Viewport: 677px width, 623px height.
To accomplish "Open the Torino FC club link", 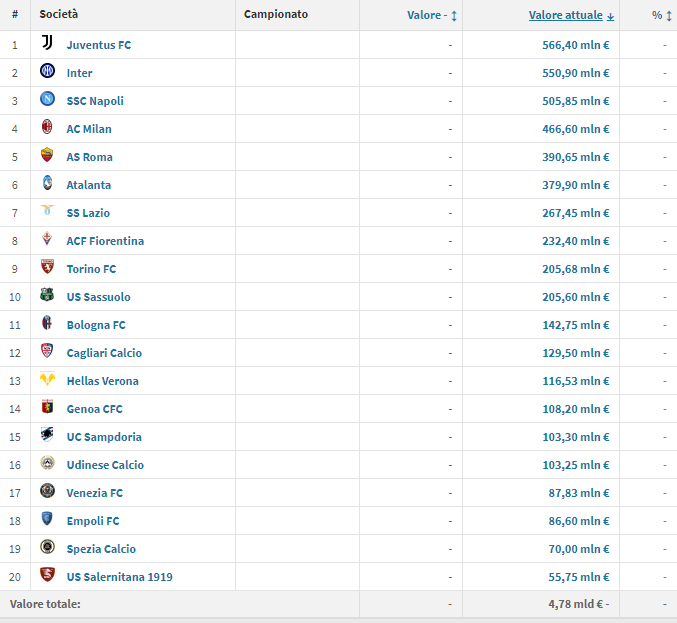I will (x=91, y=269).
